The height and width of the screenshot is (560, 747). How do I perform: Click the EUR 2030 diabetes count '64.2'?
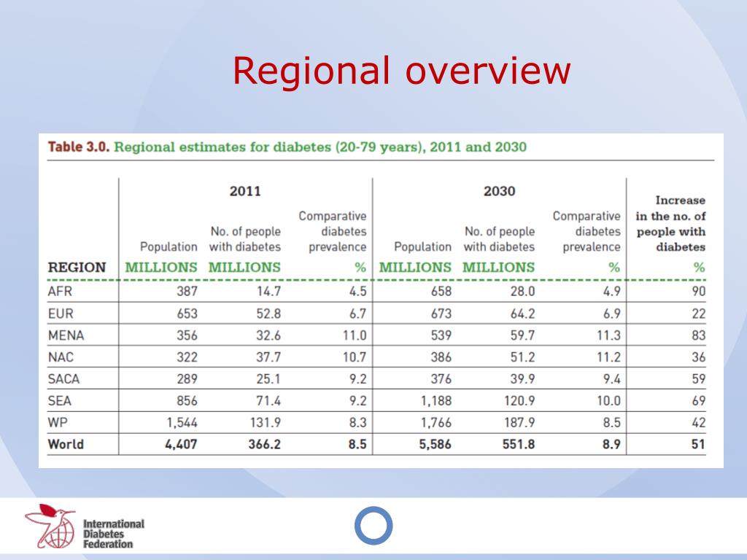click(x=522, y=314)
